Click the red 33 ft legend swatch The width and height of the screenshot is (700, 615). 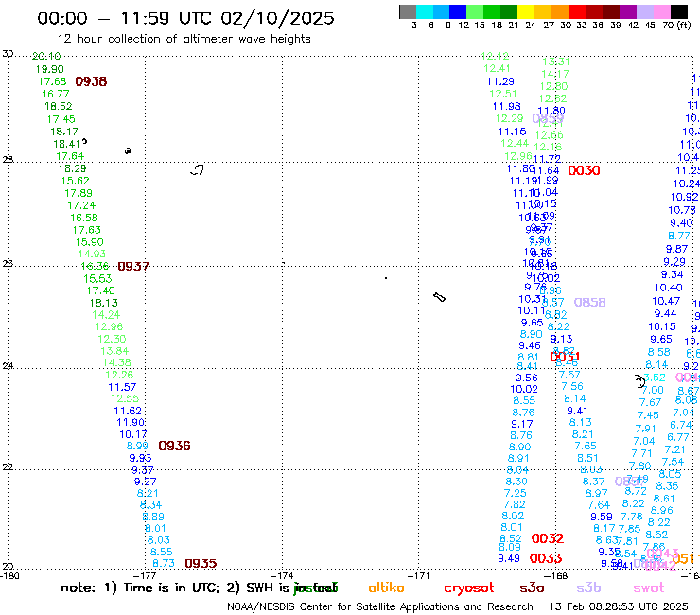(577, 11)
